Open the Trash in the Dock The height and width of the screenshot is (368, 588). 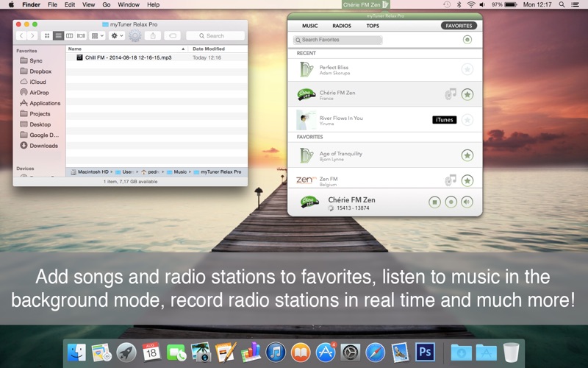click(x=511, y=353)
